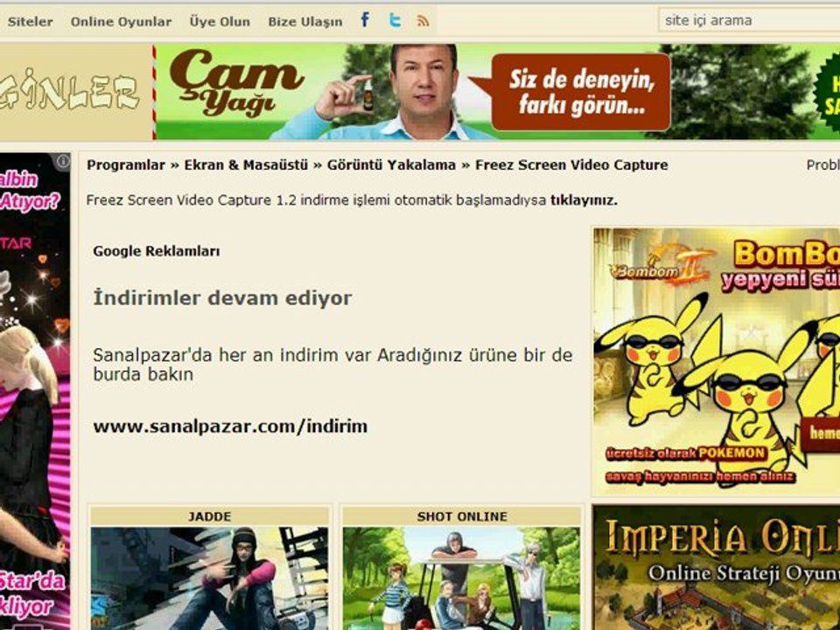Click the tıklayınız download link
Image resolution: width=840 pixels, height=630 pixels.
click(584, 201)
